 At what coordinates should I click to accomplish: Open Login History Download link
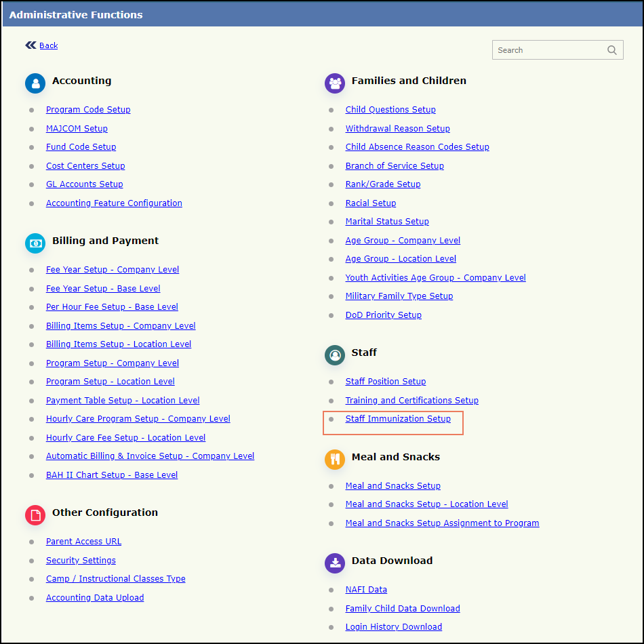(x=393, y=627)
